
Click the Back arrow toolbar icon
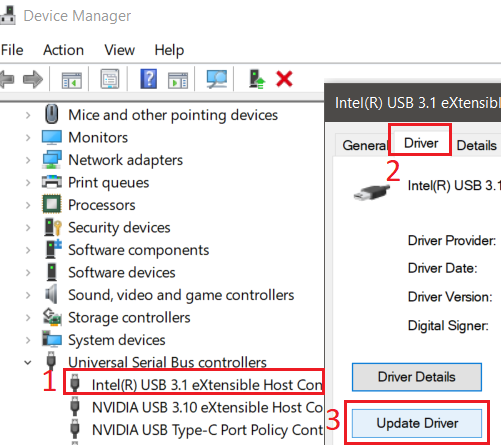(7, 79)
